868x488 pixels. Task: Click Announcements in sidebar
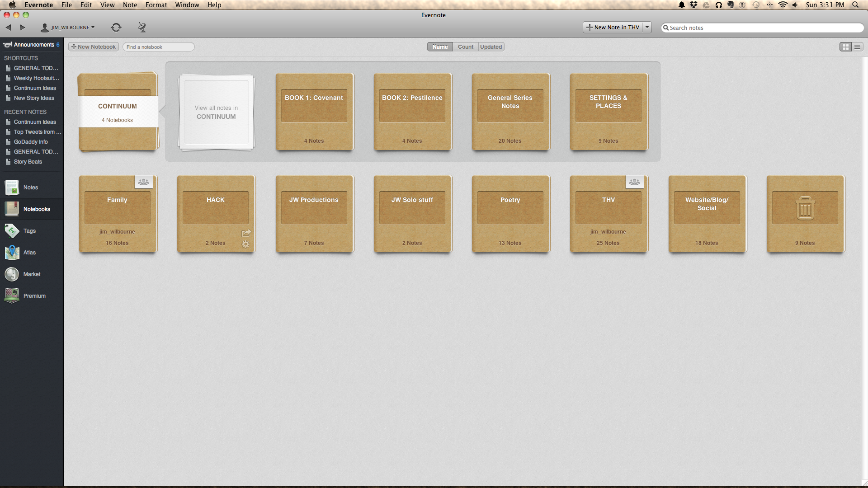pos(32,45)
